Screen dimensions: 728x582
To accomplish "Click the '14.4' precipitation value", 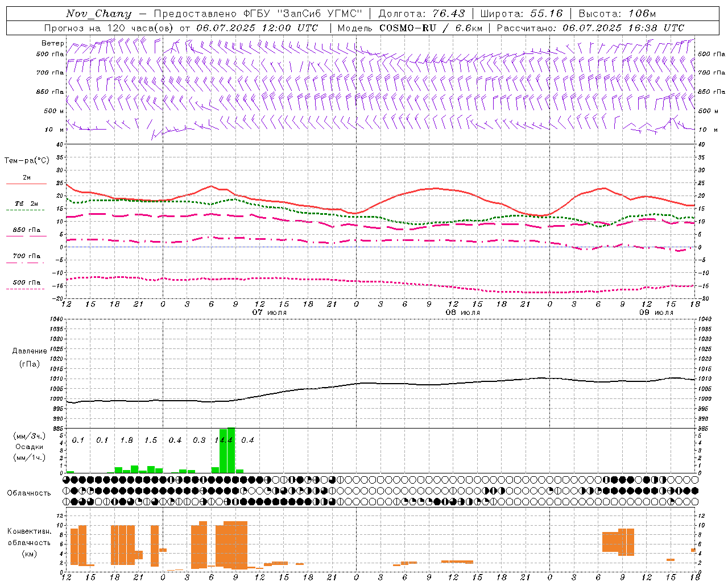I will (x=224, y=440).
